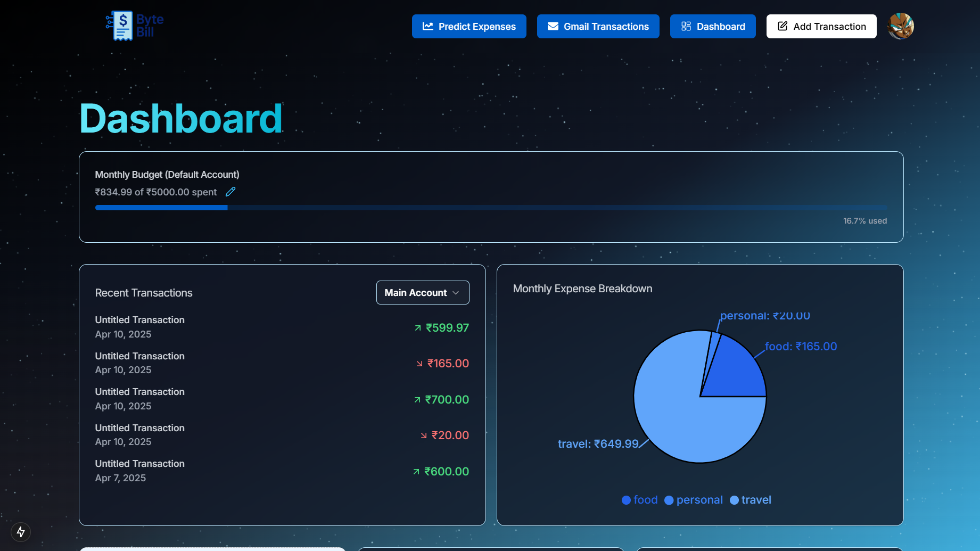This screenshot has height=551, width=980.
Task: Open the Predict Expenses page
Action: [469, 27]
